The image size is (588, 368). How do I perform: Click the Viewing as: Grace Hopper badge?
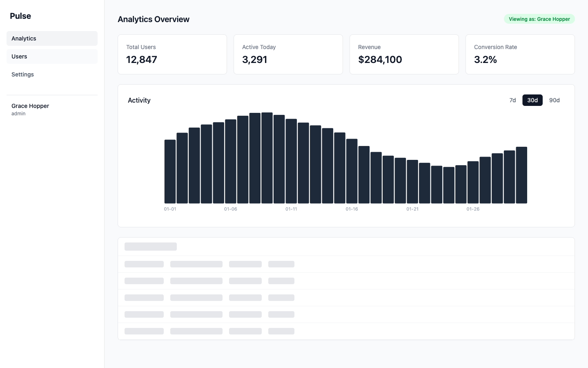539,19
